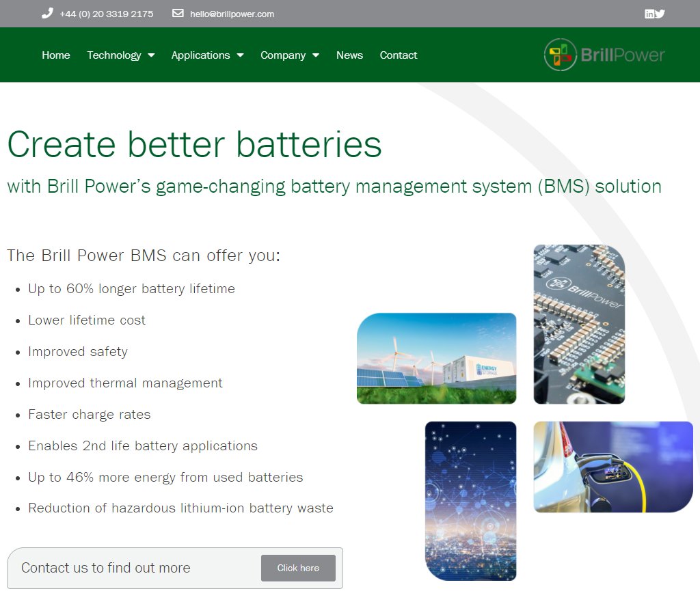Open the Applications menu

[200, 55]
